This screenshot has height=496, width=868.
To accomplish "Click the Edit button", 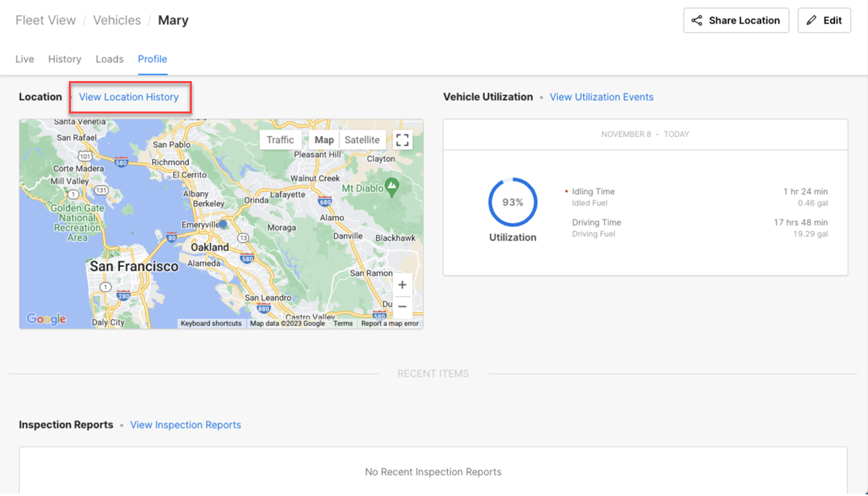I will [x=824, y=20].
